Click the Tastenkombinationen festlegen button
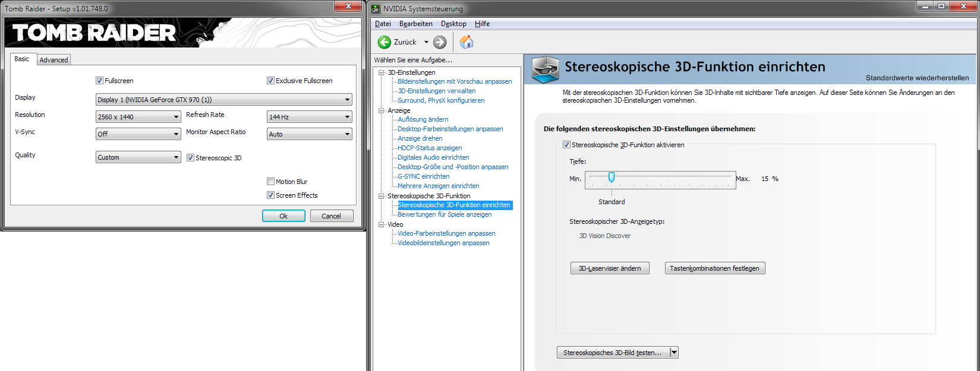The height and width of the screenshot is (371, 980). (714, 268)
